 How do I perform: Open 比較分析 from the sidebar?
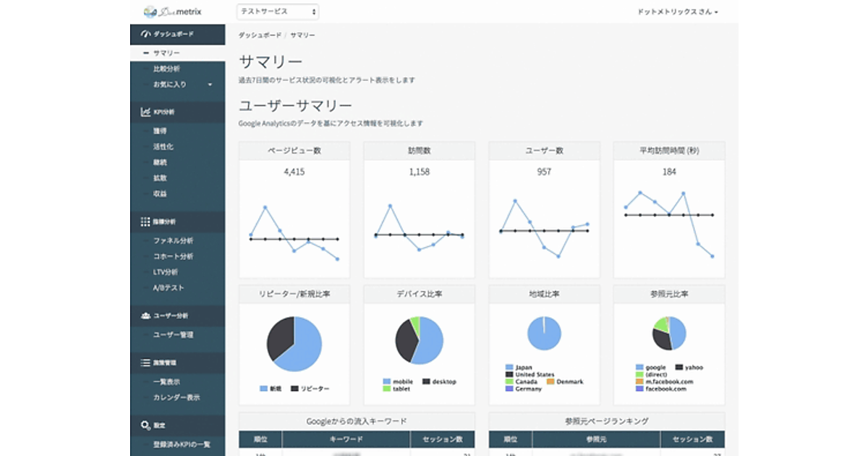pos(166,69)
